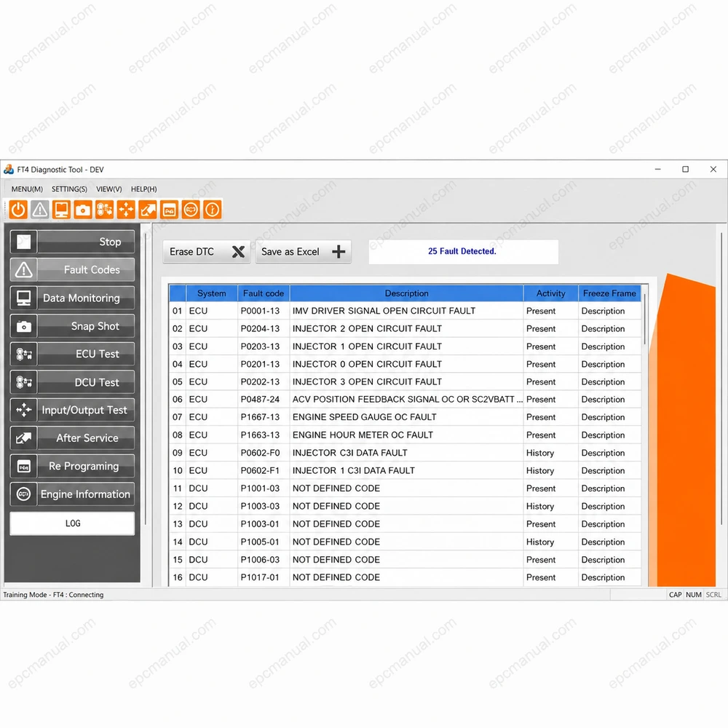Sort by System column header
Viewport: 728px width, 728px height.
tap(212, 293)
